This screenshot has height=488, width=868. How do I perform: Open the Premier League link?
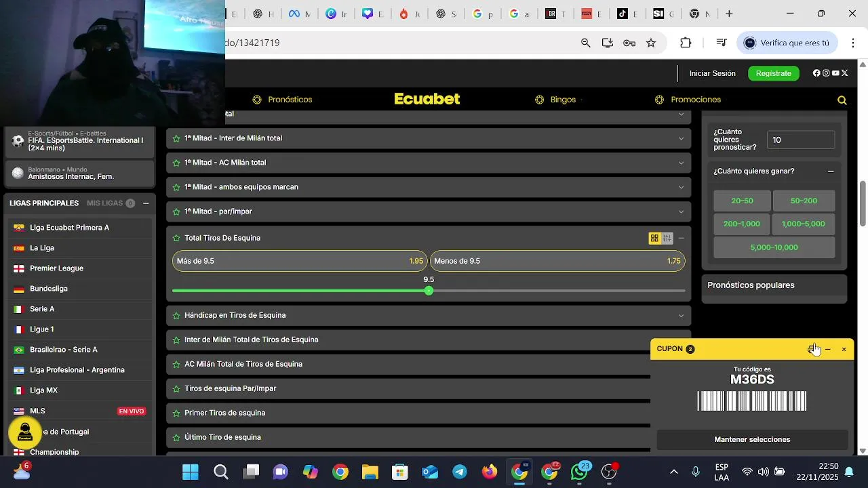pos(79,268)
